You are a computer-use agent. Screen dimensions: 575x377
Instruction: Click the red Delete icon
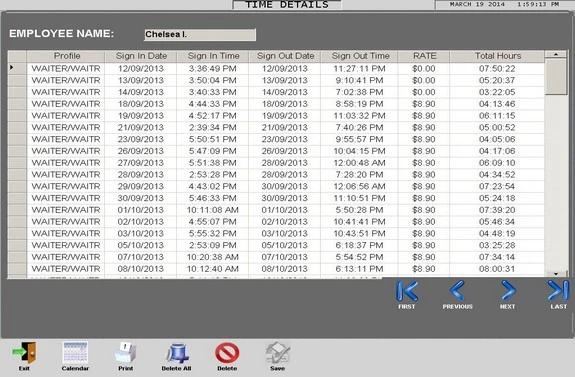(227, 353)
